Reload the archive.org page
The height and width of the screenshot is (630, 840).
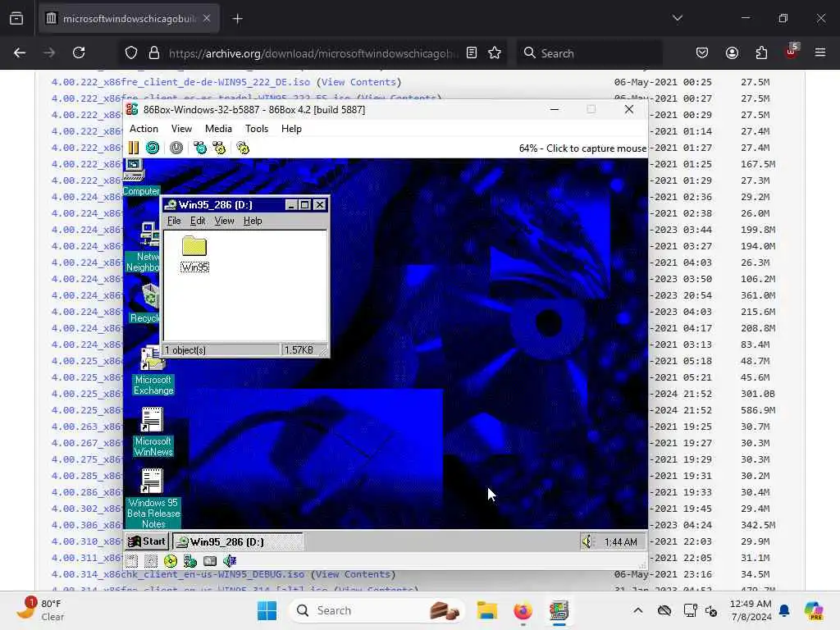coord(79,52)
